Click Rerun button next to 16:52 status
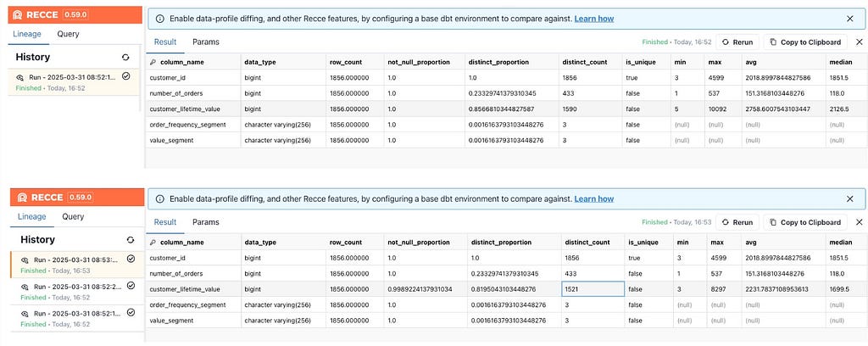The height and width of the screenshot is (346, 868). pyautogui.click(x=737, y=42)
